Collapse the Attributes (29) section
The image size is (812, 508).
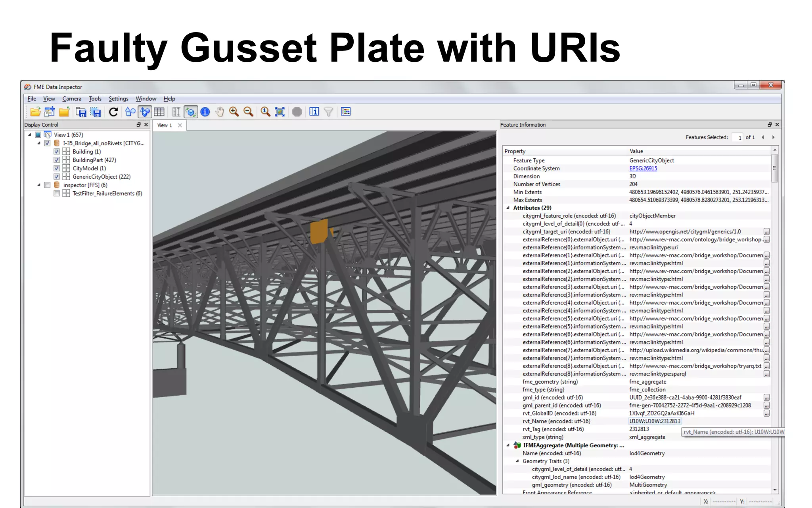pyautogui.click(x=508, y=208)
